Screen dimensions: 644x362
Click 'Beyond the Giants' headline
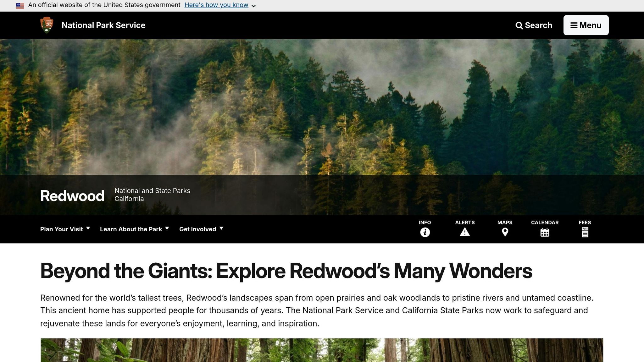pyautogui.click(x=286, y=271)
